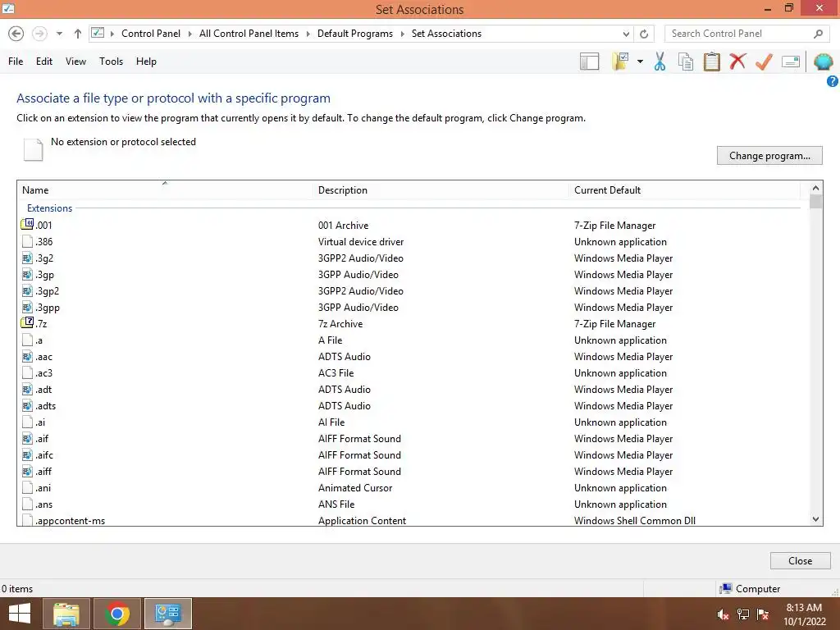Select the .ac3 extension row
The image size is (840, 630).
click(410, 373)
